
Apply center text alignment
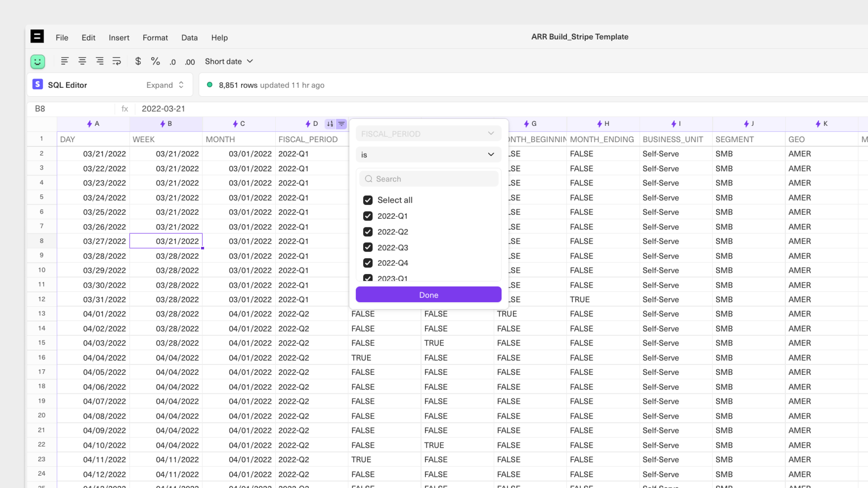point(82,61)
